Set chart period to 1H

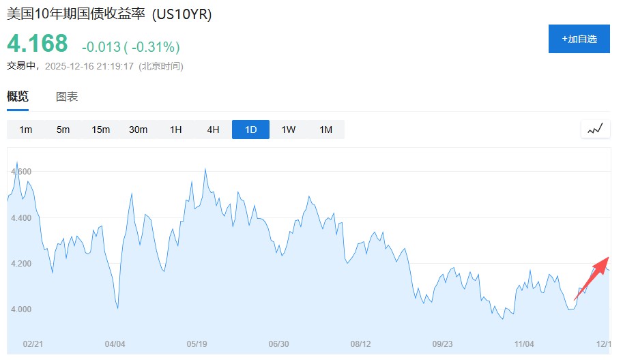176,130
